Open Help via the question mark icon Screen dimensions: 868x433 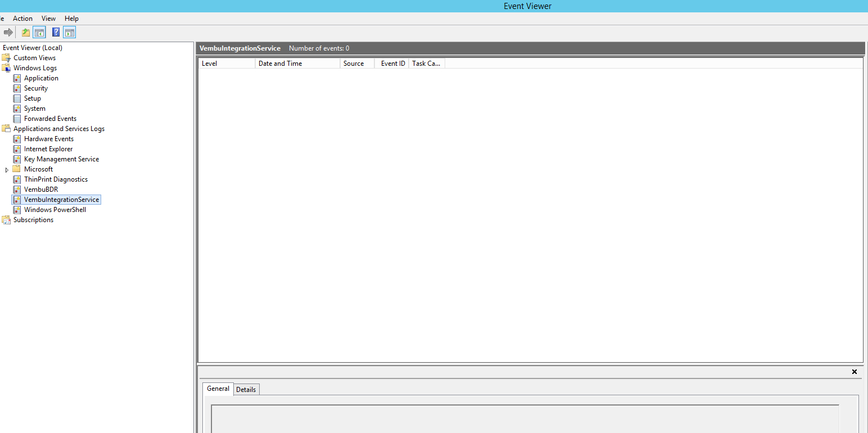(x=56, y=33)
